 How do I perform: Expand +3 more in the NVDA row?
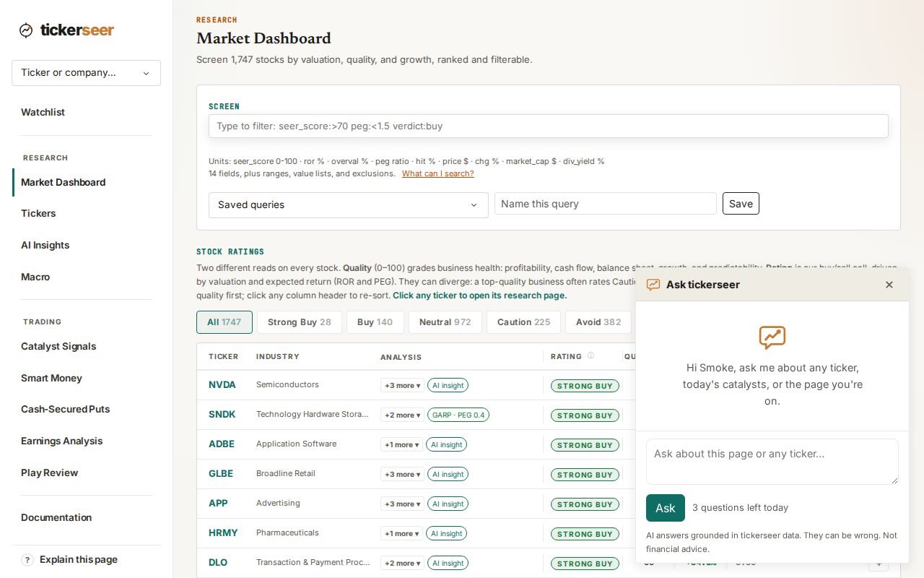click(x=402, y=385)
